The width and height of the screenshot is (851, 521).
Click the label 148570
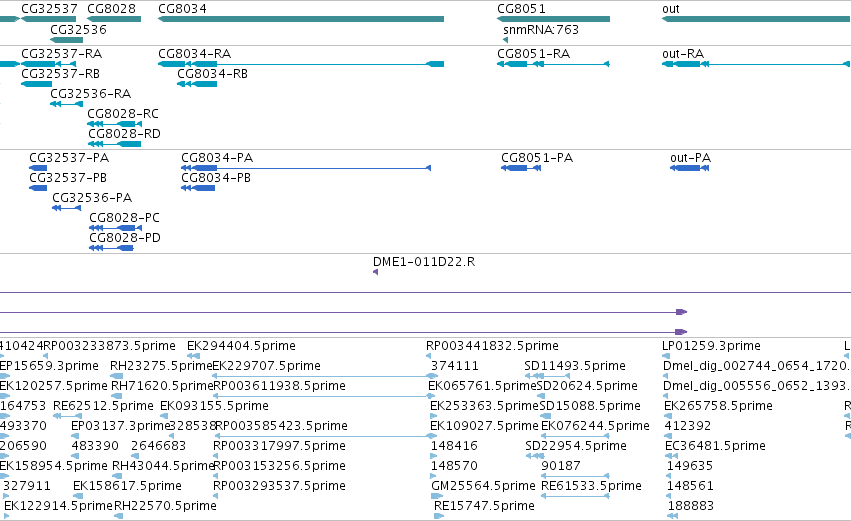click(454, 466)
